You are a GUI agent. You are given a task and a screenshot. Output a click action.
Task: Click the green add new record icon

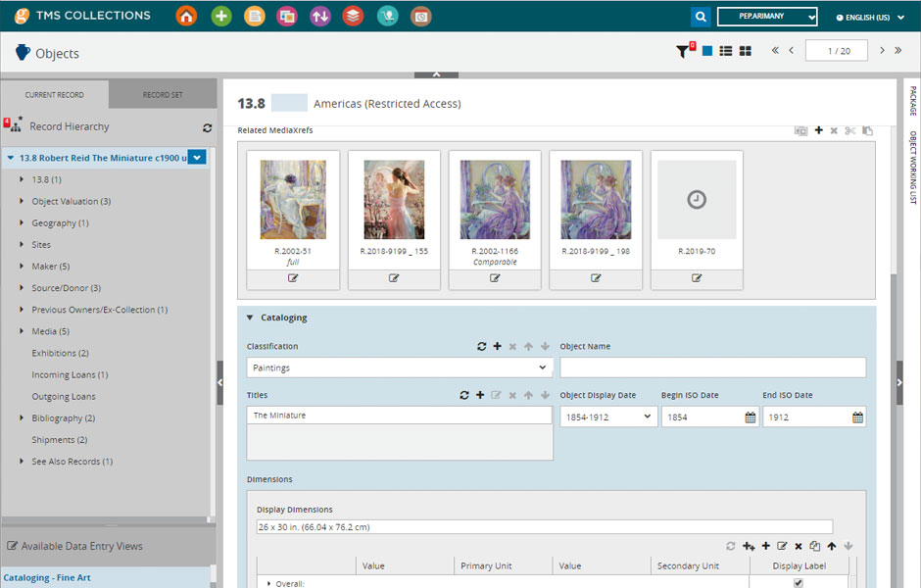221,16
